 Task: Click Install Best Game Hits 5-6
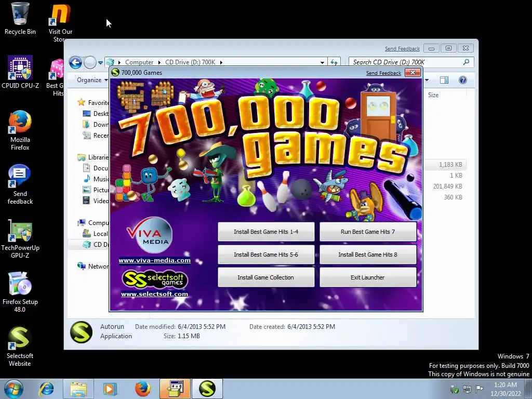pyautogui.click(x=266, y=255)
